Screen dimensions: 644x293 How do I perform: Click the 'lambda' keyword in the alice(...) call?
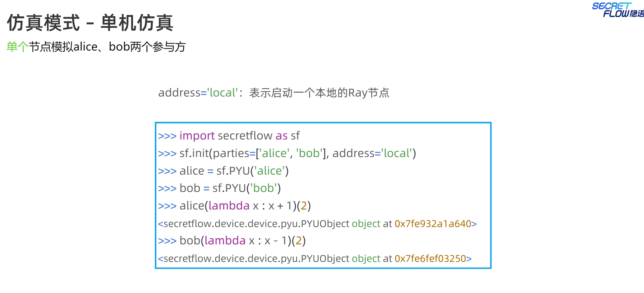(x=229, y=206)
